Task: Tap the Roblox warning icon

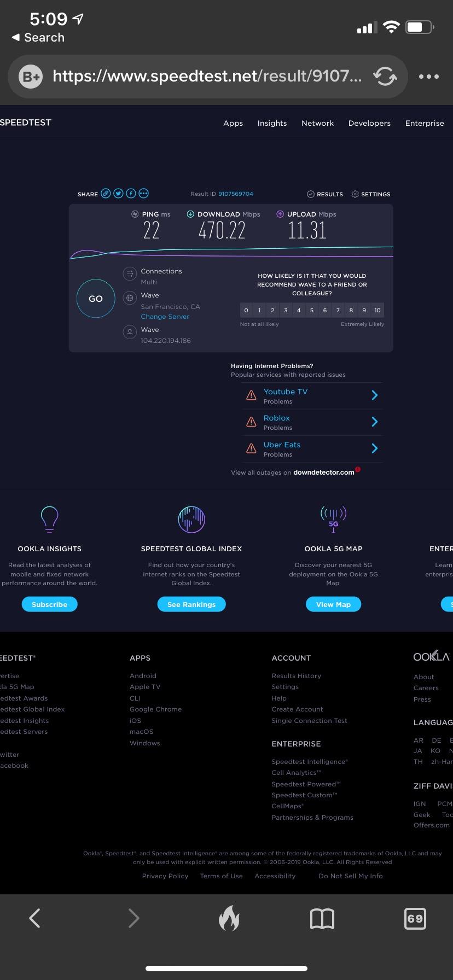Action: [x=251, y=422]
